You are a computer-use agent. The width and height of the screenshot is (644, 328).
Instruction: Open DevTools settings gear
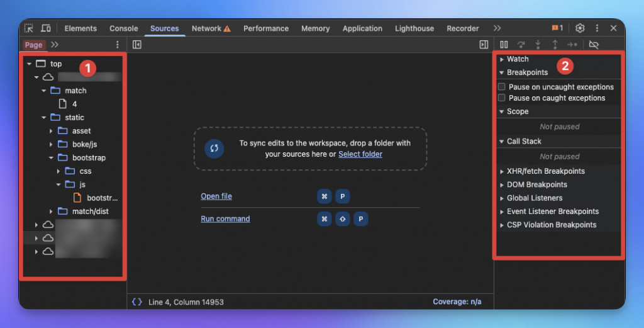[579, 28]
